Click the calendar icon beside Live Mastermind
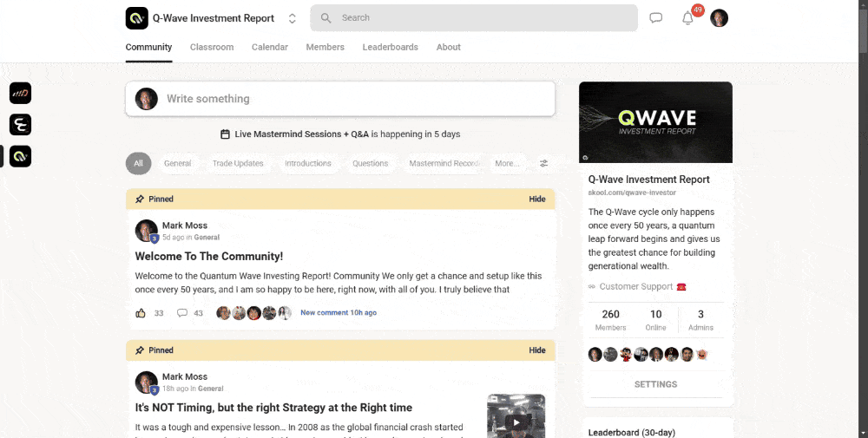868x438 pixels. [226, 134]
